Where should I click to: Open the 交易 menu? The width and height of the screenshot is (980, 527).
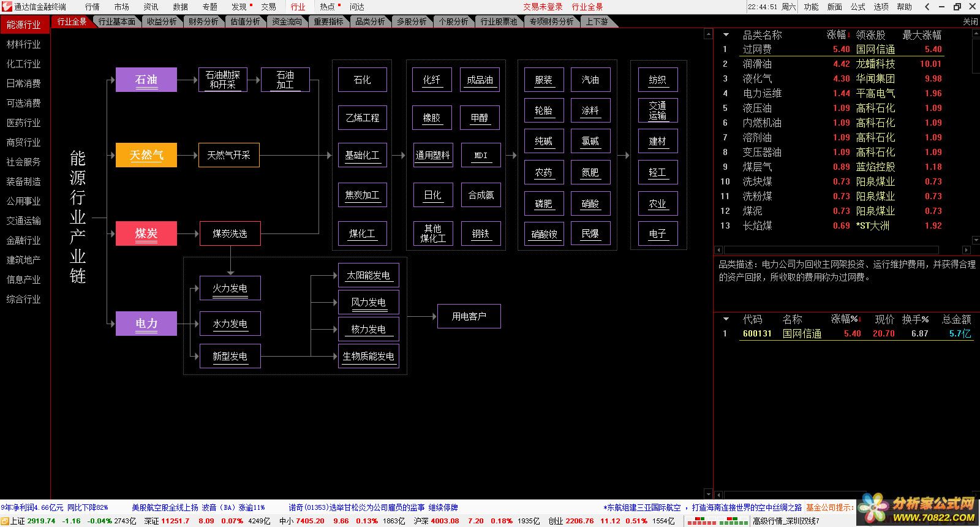[x=268, y=7]
